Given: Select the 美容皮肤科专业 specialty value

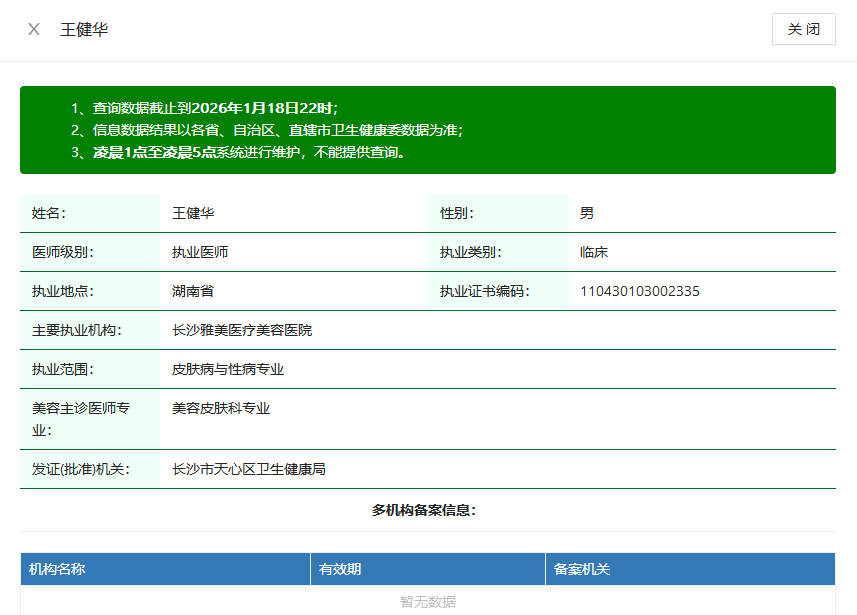Looking at the screenshot, I should click(221, 408).
